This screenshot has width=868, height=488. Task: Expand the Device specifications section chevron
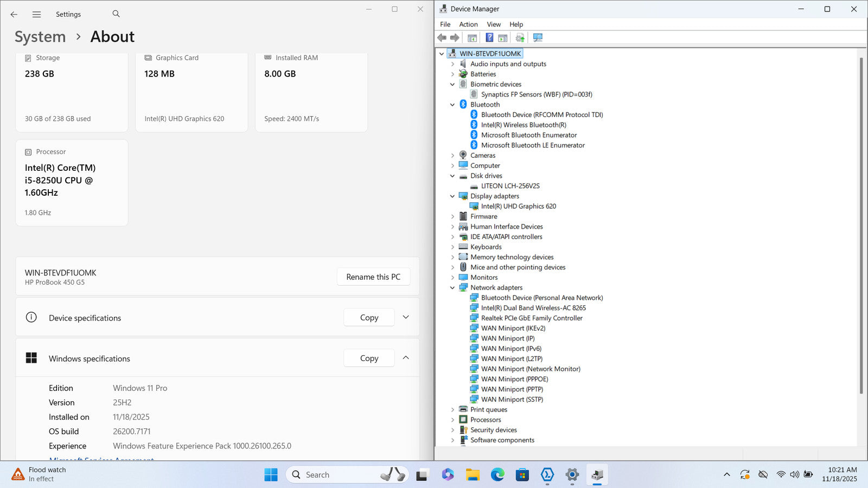point(406,317)
